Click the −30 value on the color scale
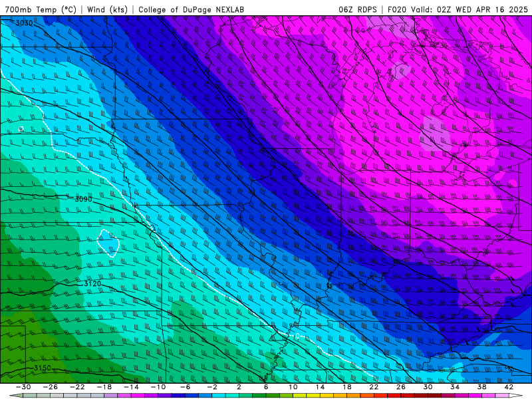Image resolution: width=532 pixels, height=399 pixels. pos(23,387)
